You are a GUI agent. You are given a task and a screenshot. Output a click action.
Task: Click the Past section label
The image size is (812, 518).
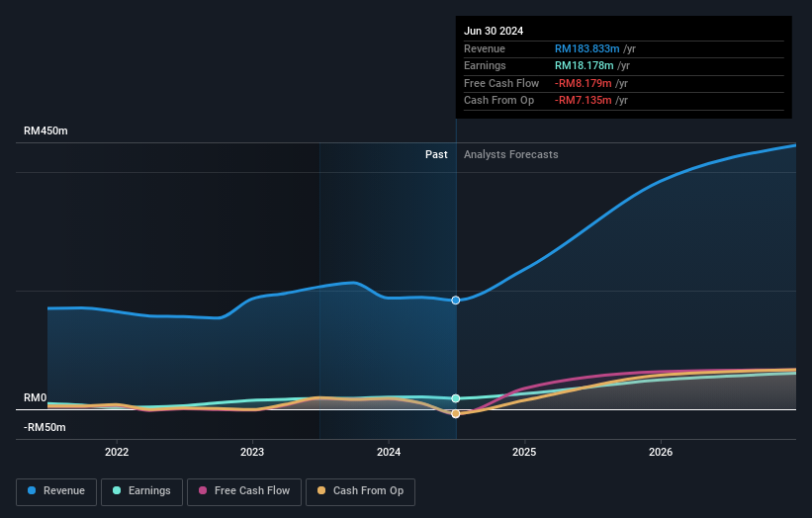point(436,154)
